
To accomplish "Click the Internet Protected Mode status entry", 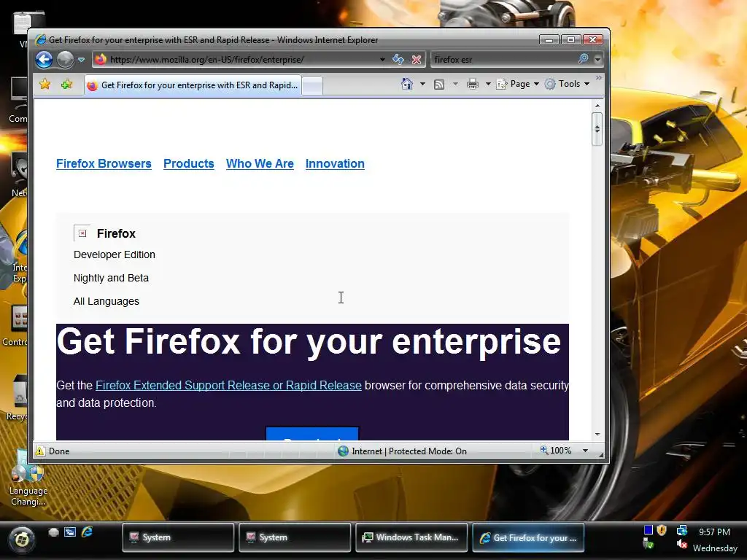I will [403, 451].
